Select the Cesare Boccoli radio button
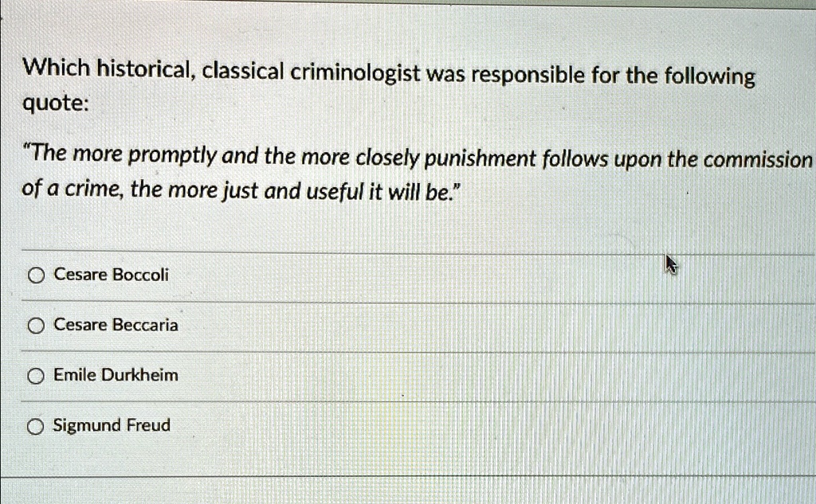The height and width of the screenshot is (504, 816). 36,275
